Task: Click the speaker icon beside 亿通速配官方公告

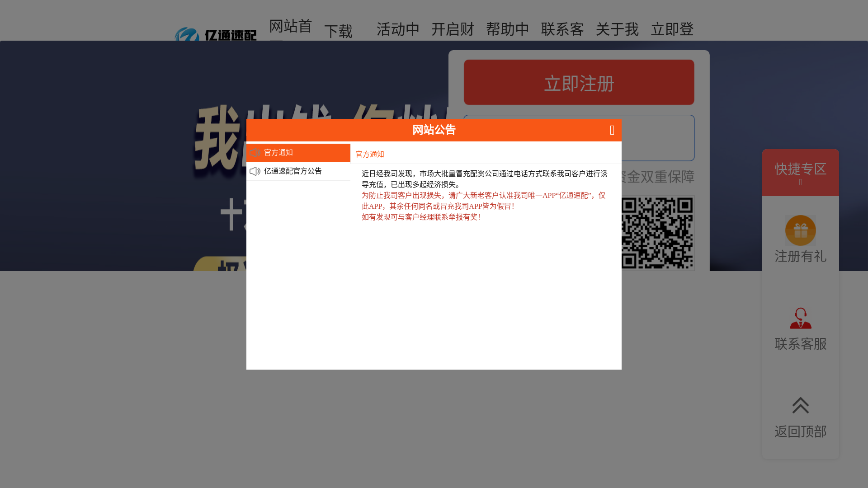Action: (255, 171)
